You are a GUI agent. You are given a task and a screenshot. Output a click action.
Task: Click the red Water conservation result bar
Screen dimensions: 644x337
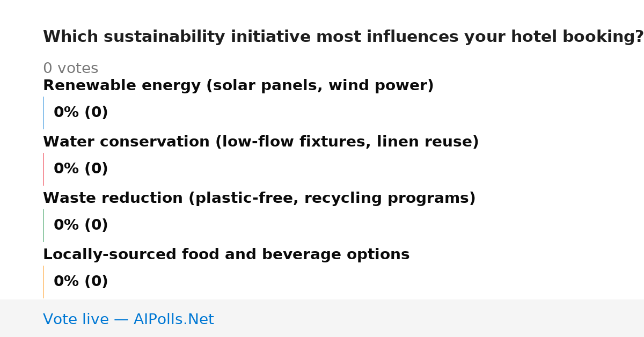point(43,169)
